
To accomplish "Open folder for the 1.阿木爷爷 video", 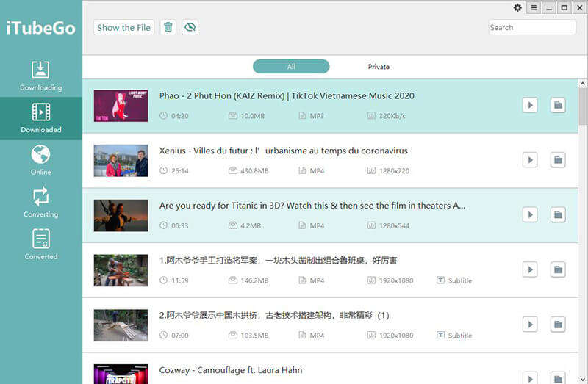I will (x=558, y=269).
